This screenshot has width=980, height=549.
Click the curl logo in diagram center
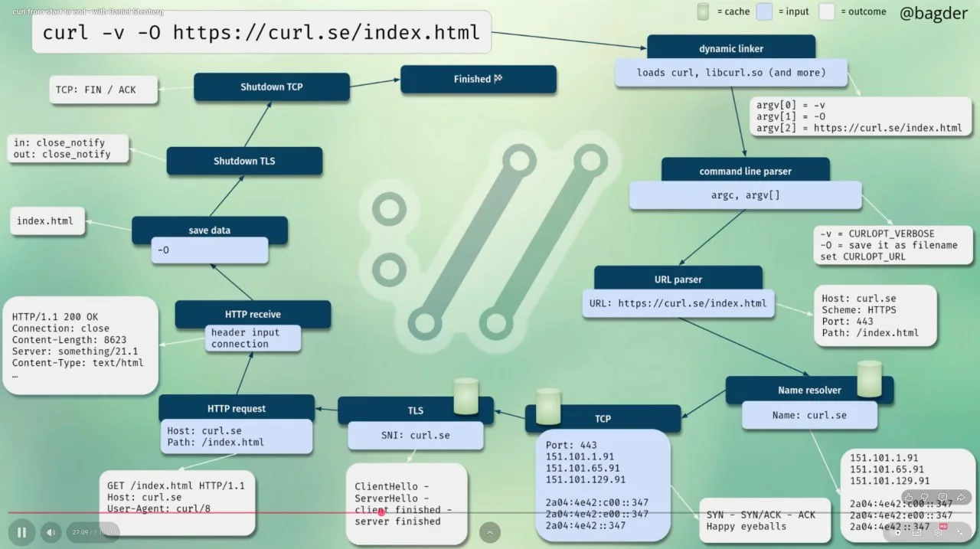pos(488,241)
